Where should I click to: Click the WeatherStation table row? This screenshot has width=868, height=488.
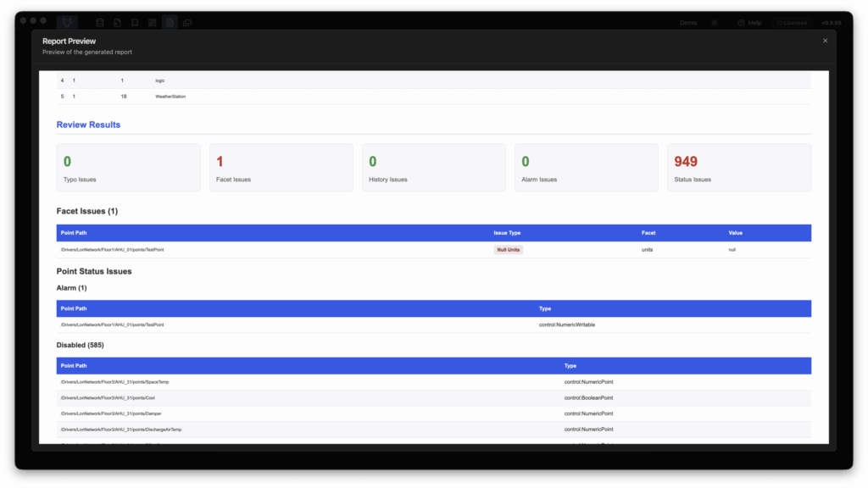434,97
